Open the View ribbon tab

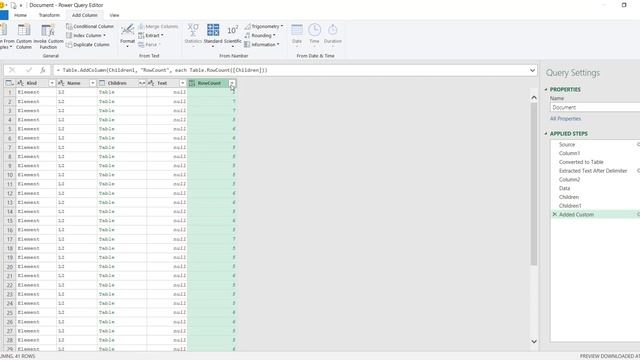pyautogui.click(x=114, y=15)
